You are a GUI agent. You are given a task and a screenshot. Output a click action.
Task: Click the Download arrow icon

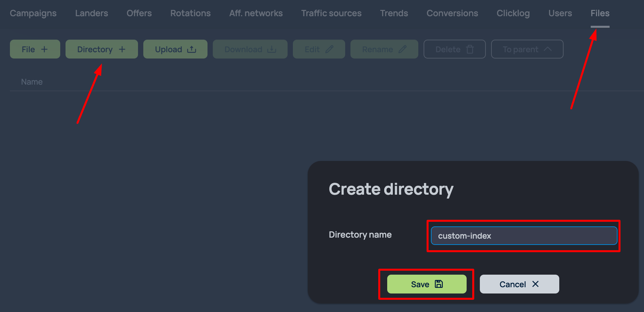[x=271, y=49]
